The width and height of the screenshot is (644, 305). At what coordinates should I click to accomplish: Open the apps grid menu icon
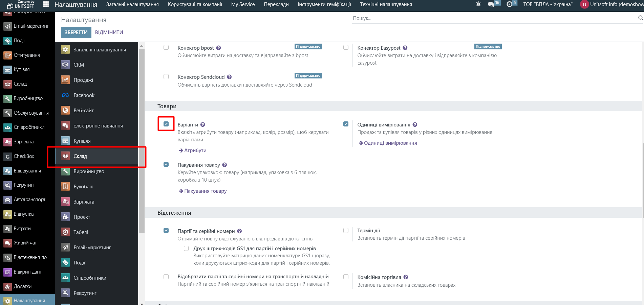pos(46,4)
